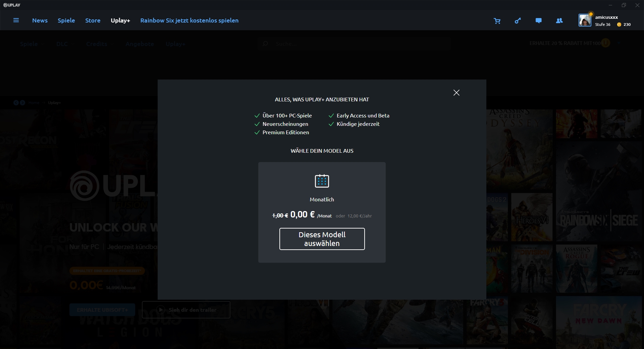Open Uplay+ in the store sub-navigation
Viewport: 644px width, 349px height.
click(x=175, y=44)
